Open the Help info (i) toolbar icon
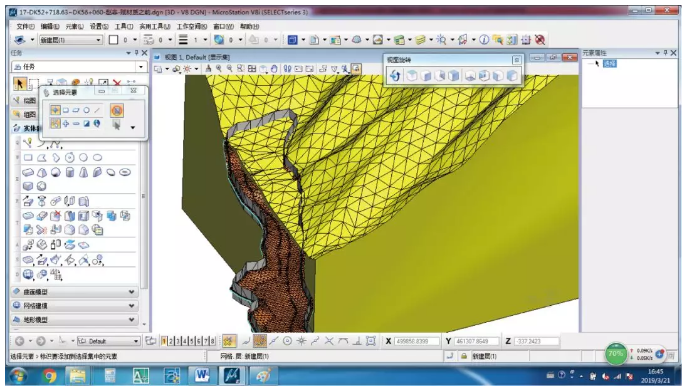 [x=484, y=40]
